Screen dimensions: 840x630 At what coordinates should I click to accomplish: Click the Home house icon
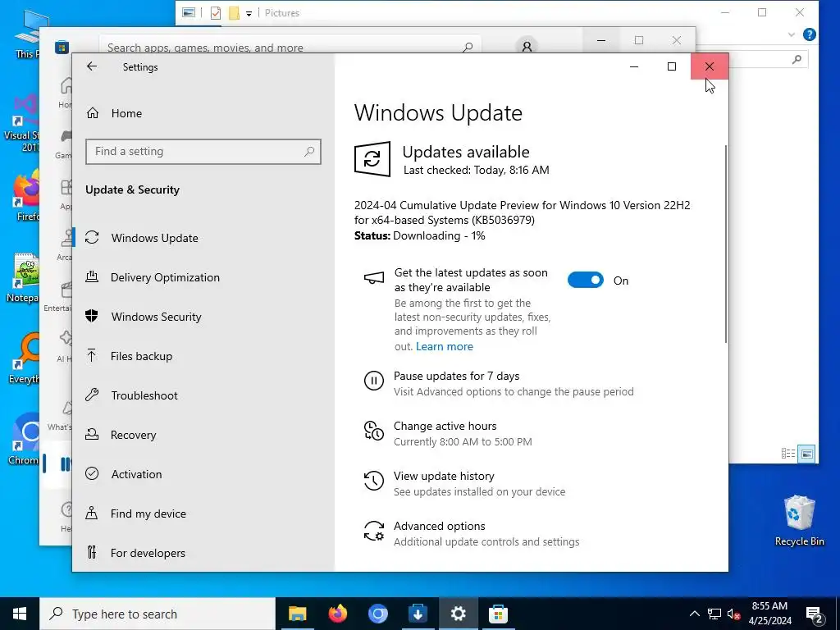click(93, 112)
